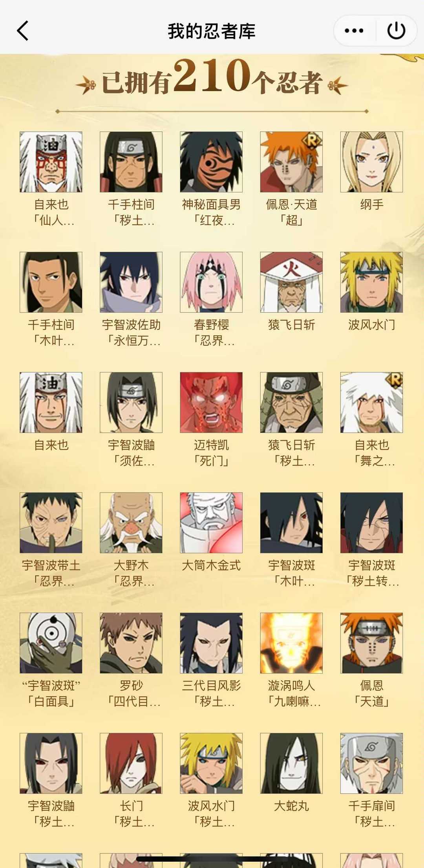424x868 pixels.
Task: Select the 神秘面具男 masked ninja portrait
Action: 211,162
